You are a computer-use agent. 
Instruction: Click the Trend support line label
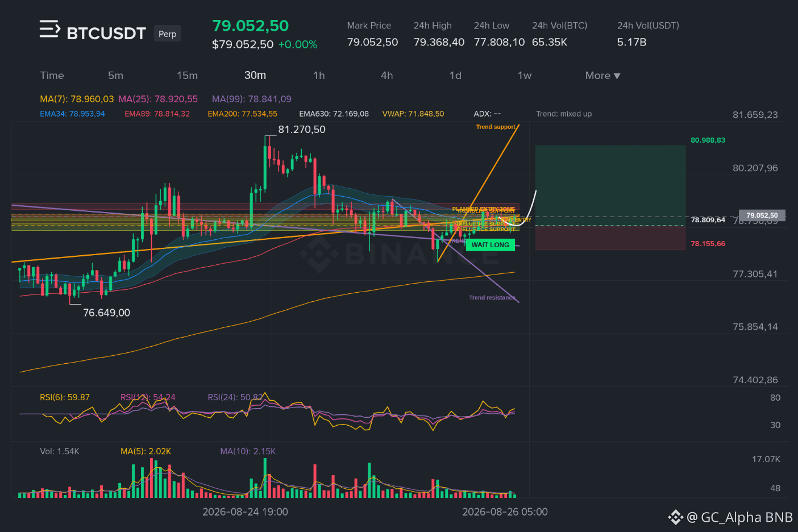pos(496,127)
